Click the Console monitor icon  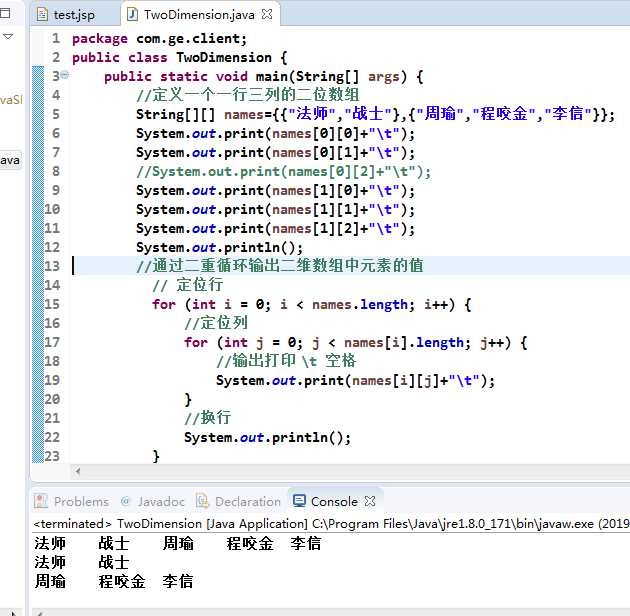click(299, 501)
